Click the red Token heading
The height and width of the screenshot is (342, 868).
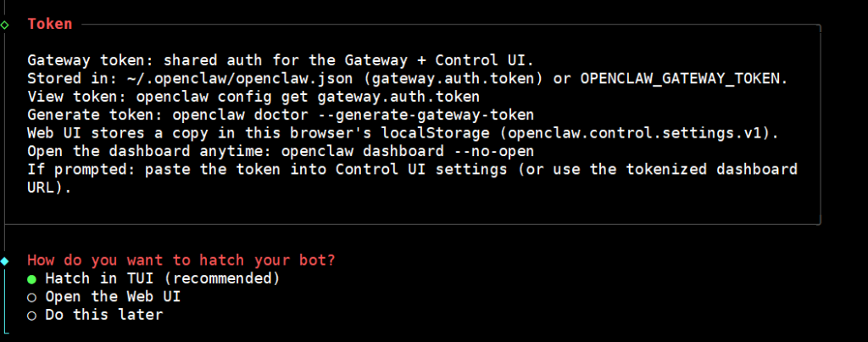(49, 24)
